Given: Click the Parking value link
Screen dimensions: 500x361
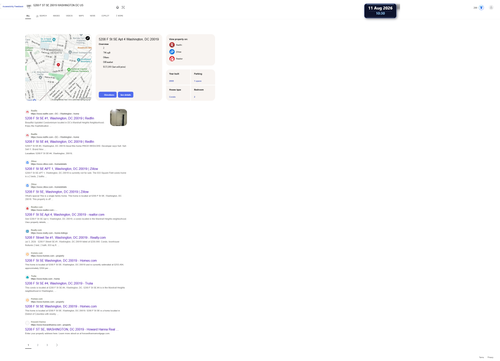Looking at the screenshot, I should (x=198, y=81).
